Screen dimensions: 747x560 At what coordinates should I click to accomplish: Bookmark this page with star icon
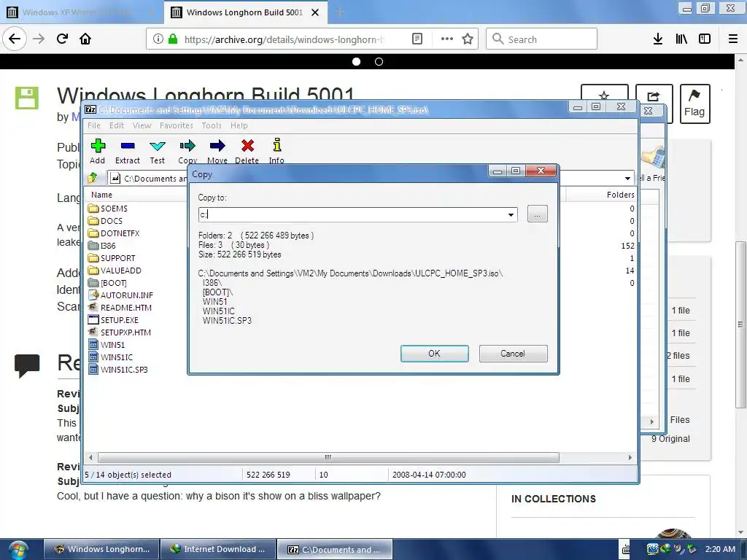[468, 39]
